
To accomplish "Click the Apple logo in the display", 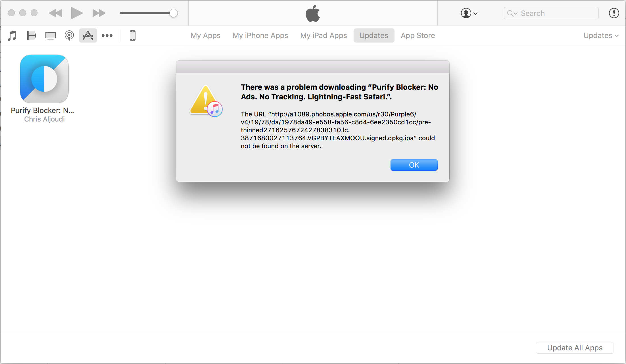I will (x=313, y=13).
